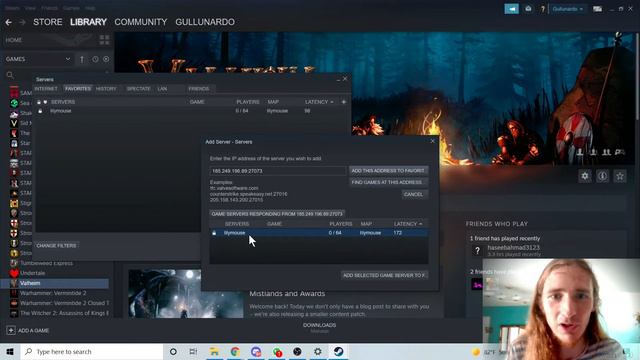Switch to LAN tab in Servers window
The height and width of the screenshot is (360, 640).
click(162, 89)
